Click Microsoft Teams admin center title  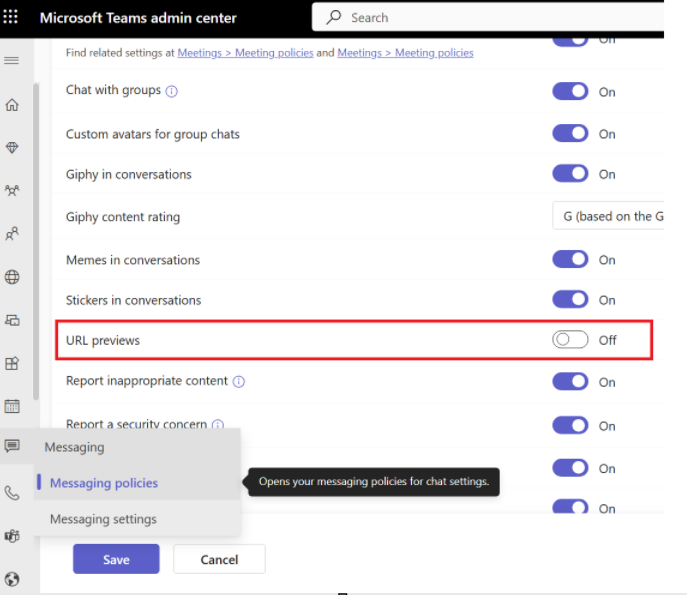click(138, 18)
